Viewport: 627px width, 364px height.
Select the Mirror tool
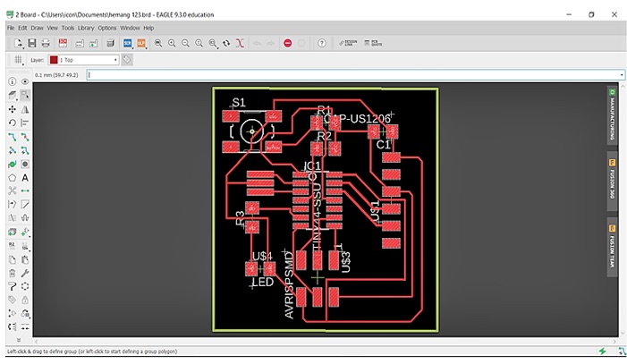(x=25, y=109)
